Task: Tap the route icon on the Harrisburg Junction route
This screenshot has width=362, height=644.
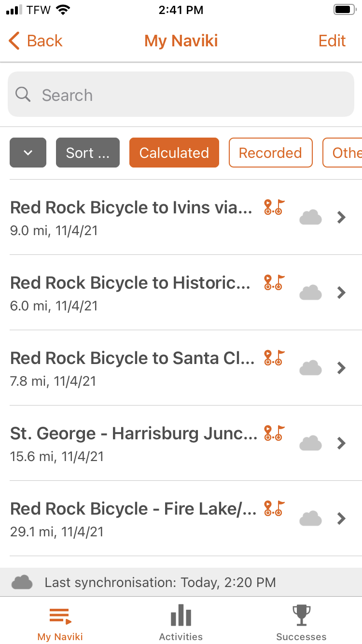Action: click(x=274, y=434)
